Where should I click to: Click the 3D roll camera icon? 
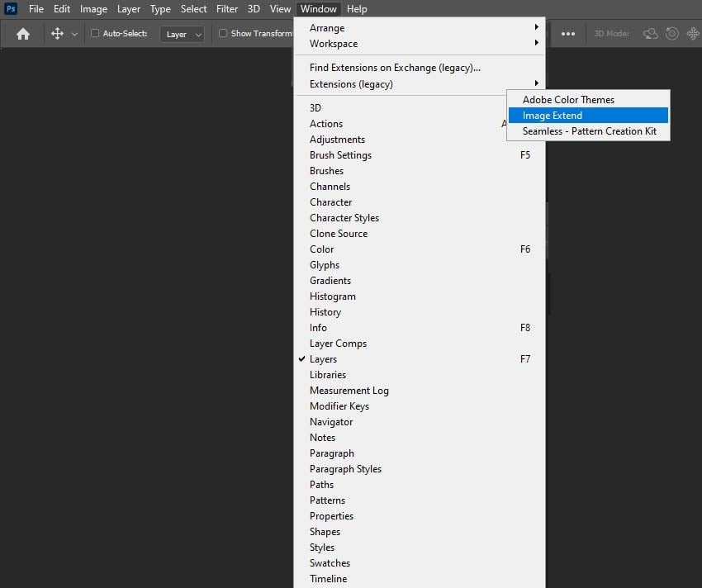click(672, 34)
